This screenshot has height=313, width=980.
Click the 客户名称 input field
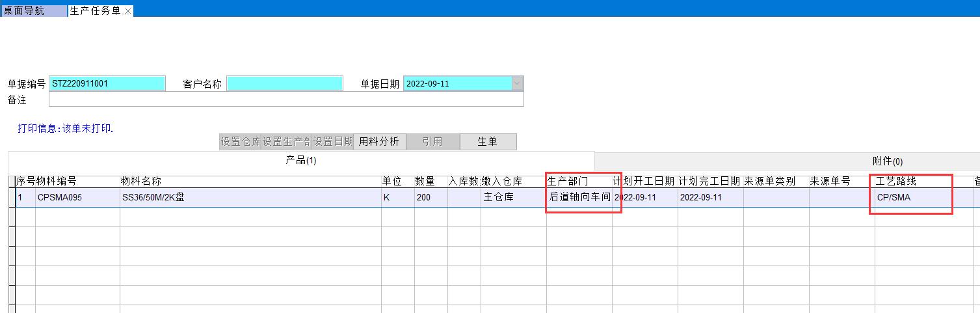coord(284,84)
